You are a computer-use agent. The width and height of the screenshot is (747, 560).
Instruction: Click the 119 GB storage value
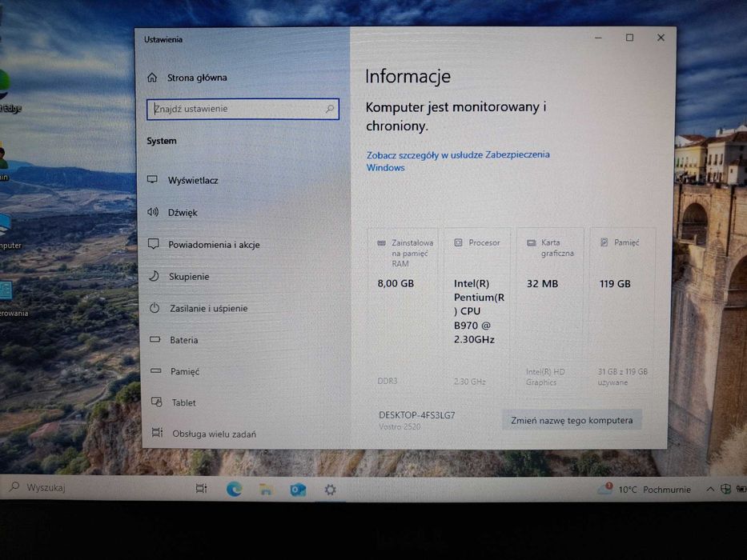tap(615, 284)
